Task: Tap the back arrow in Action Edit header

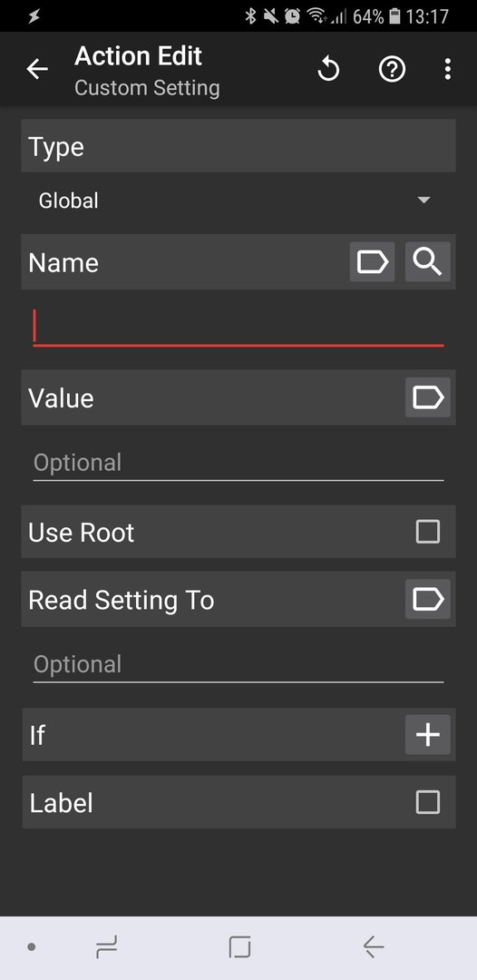Action: pos(37,69)
